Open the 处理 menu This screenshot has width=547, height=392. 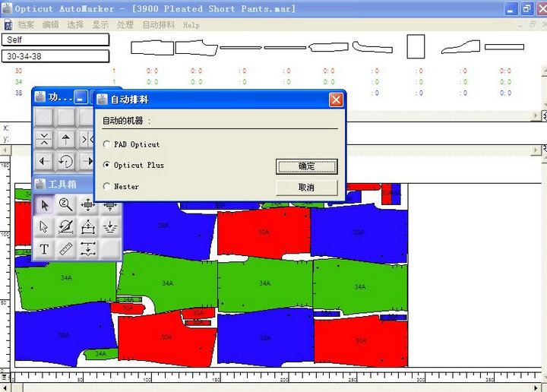click(x=125, y=25)
